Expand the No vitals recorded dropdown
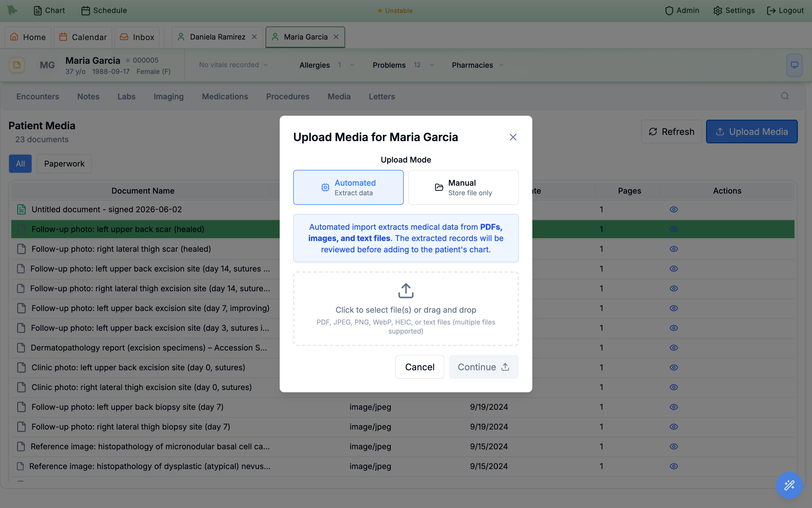This screenshot has height=508, width=812. pos(233,65)
